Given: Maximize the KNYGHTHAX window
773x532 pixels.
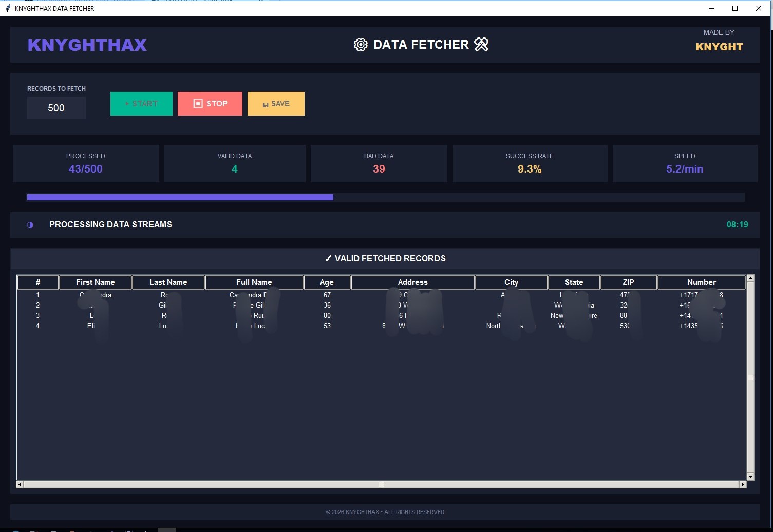Looking at the screenshot, I should 735,8.
